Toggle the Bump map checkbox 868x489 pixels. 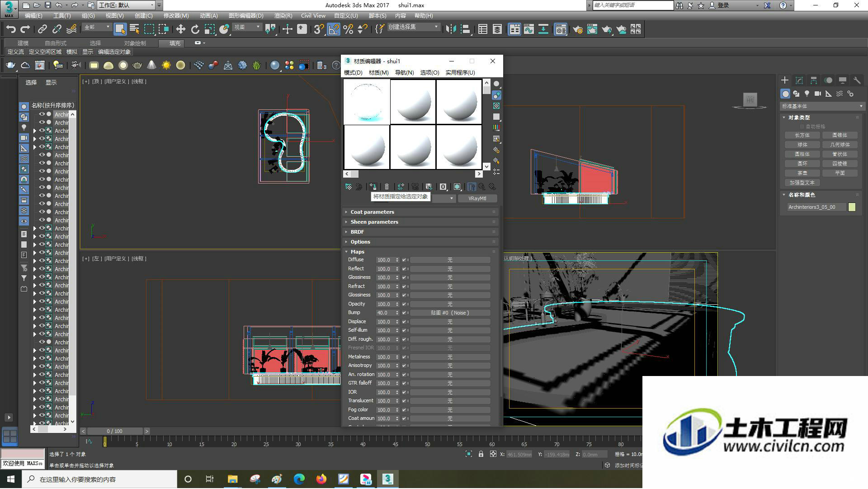tap(404, 313)
